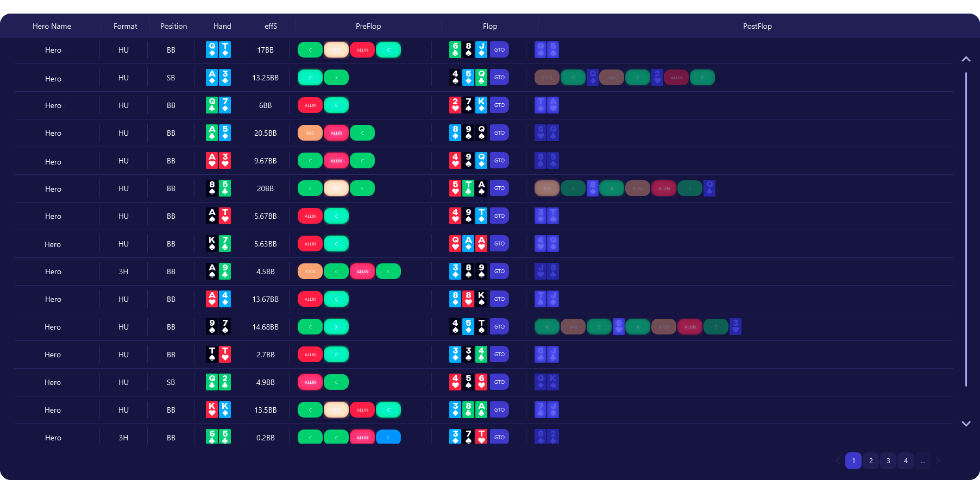Click the GTO button in the 17BB row

point(499,50)
